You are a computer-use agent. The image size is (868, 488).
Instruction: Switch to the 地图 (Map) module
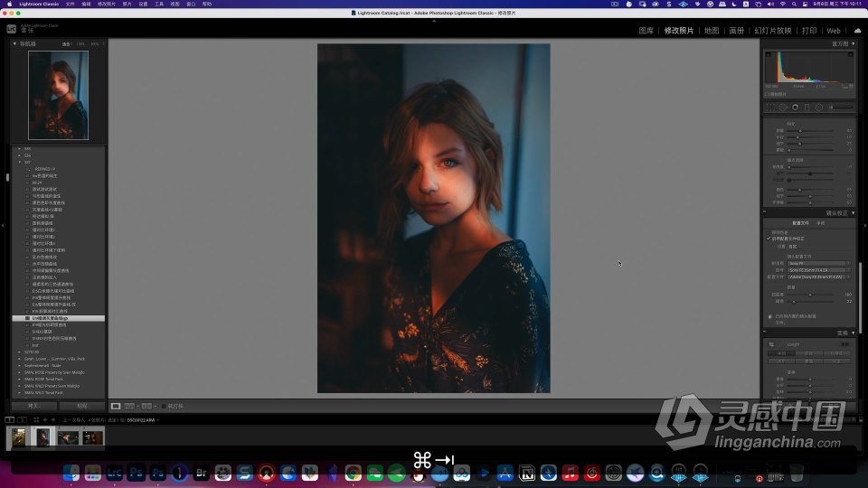click(712, 31)
